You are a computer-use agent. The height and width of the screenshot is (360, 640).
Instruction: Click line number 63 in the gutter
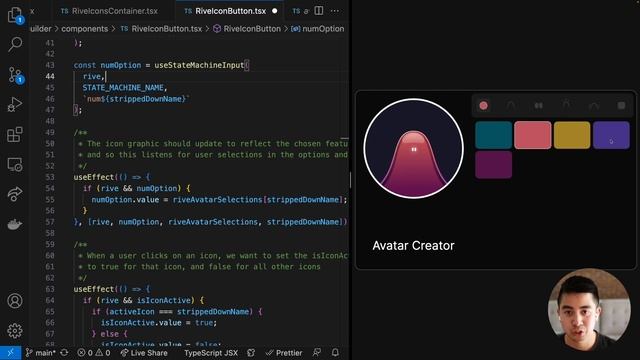click(x=50, y=289)
